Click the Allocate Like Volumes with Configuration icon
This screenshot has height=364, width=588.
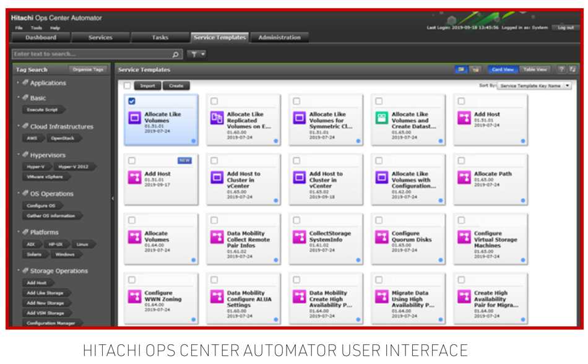pos(382,177)
